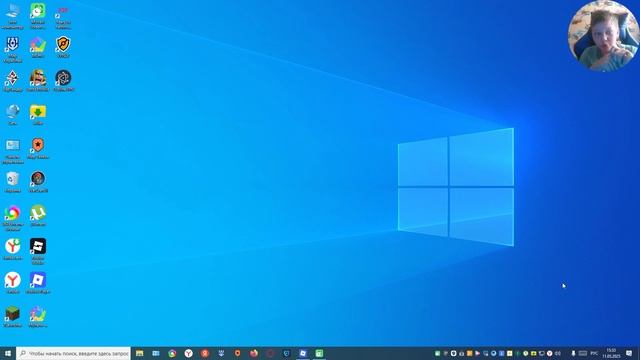Launch Roblox Studio from the desktop
Viewport: 640px width, 360px height.
click(x=38, y=251)
